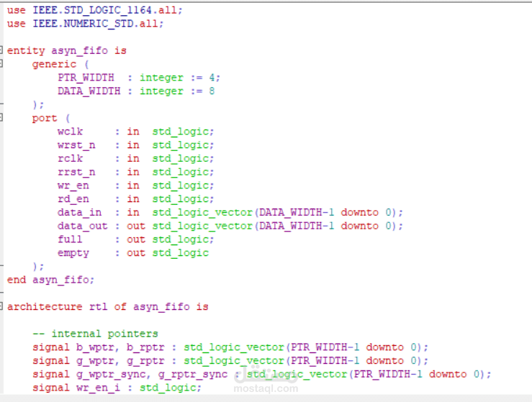Click 'IEEE.NUMERIC_STD.all' in the second use line
This screenshot has width=532, height=402.
coord(95,24)
